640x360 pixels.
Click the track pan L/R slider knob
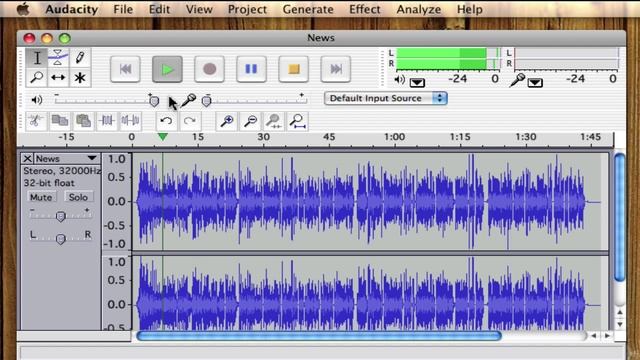point(60,238)
